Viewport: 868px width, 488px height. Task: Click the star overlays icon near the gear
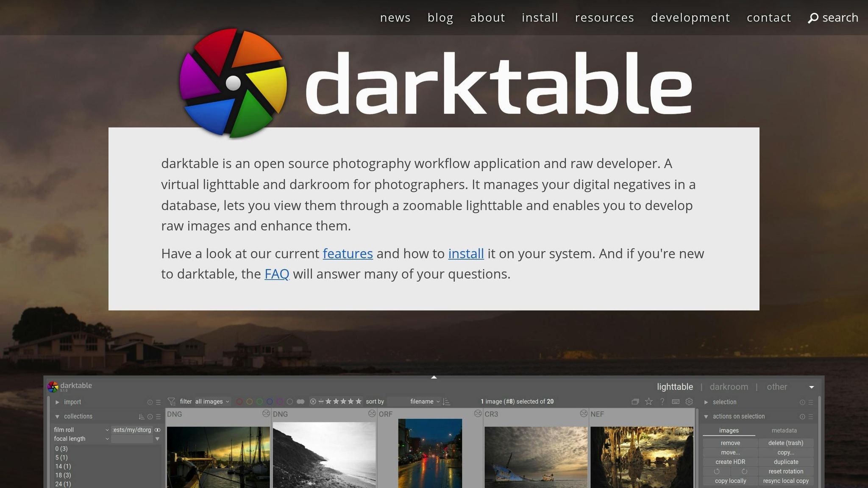pos(648,402)
